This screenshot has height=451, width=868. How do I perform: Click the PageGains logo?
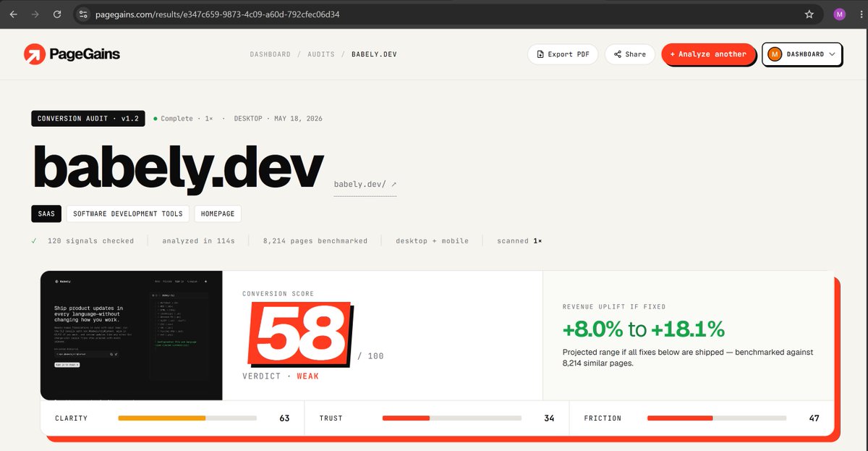pyautogui.click(x=72, y=54)
